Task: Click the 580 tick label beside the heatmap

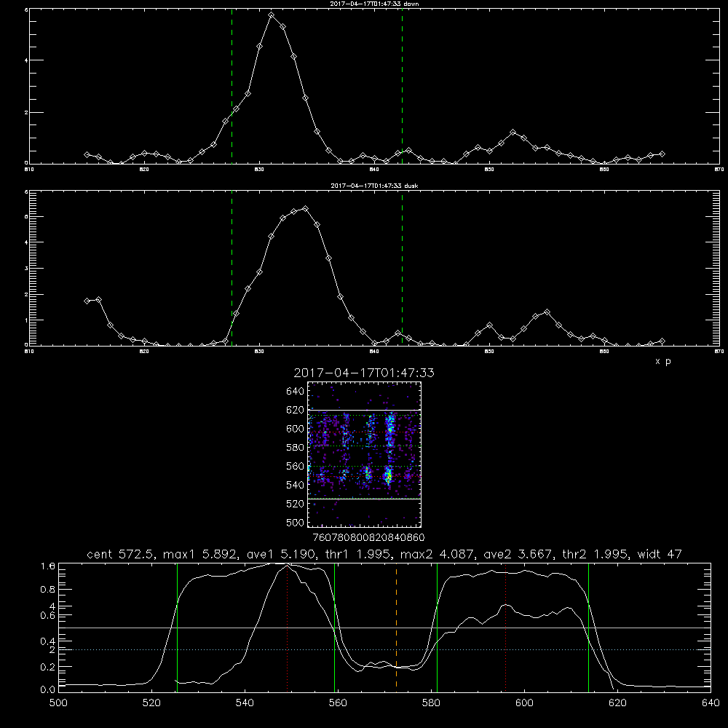Action: pyautogui.click(x=295, y=448)
